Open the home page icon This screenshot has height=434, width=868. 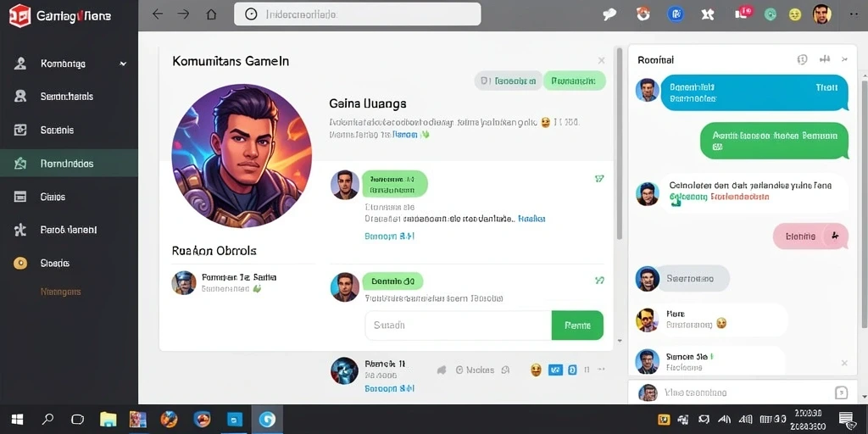point(211,14)
